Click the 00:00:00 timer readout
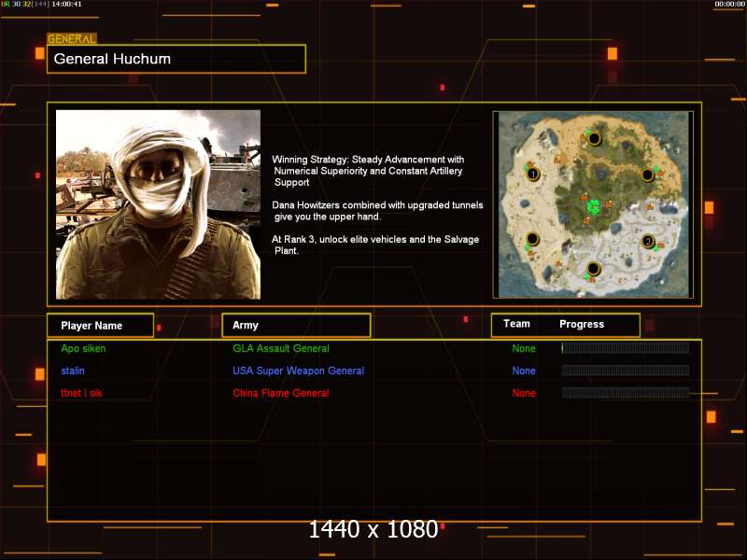The width and height of the screenshot is (747, 560). click(x=730, y=4)
